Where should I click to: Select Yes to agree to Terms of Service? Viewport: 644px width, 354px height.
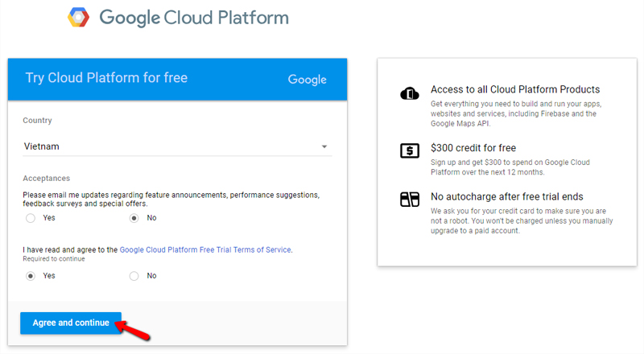coord(31,276)
